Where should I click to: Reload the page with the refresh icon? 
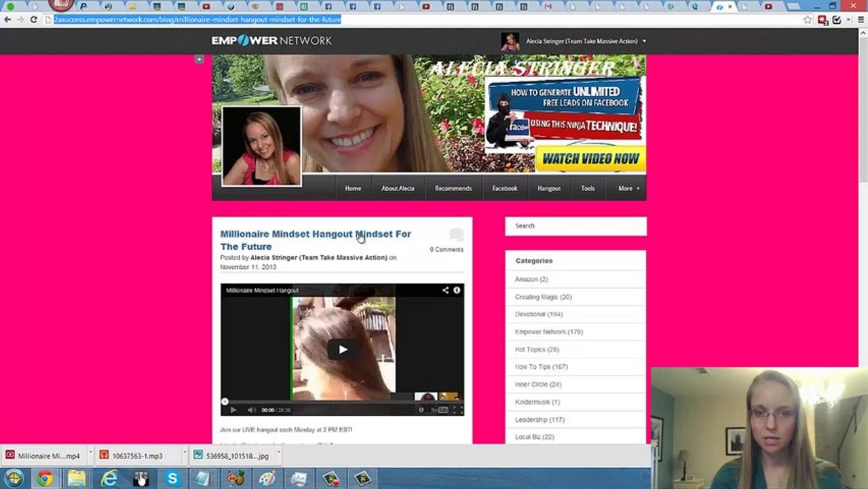pos(33,20)
